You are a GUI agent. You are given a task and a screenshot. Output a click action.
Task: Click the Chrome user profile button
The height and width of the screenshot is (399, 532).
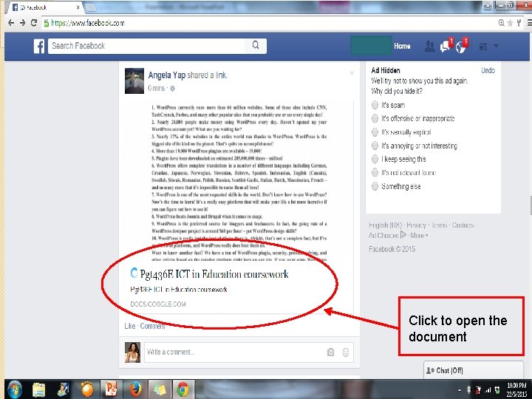click(x=486, y=6)
